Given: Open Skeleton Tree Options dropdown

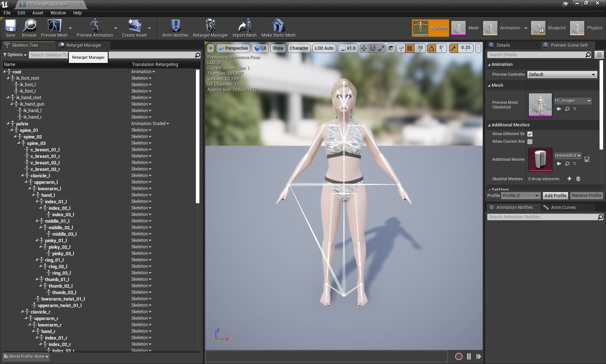Looking at the screenshot, I should pos(15,55).
